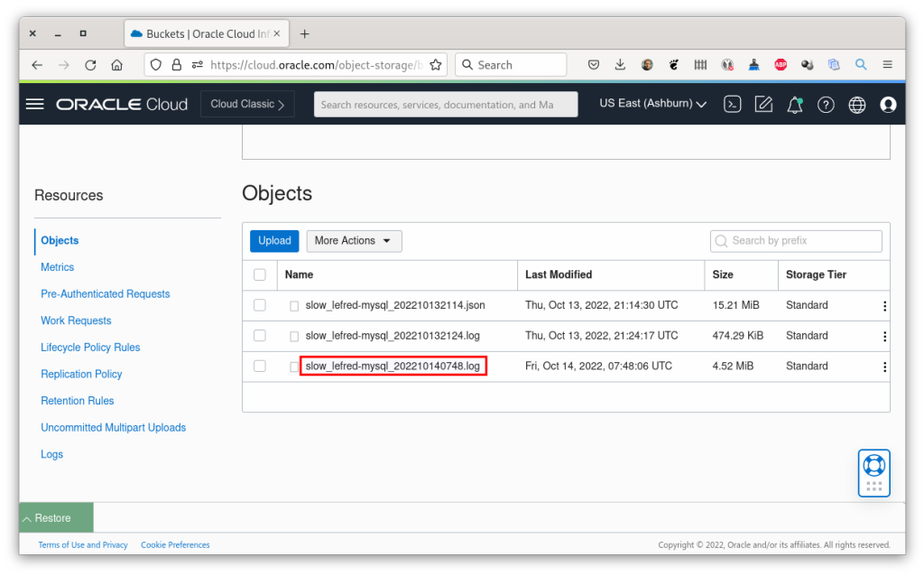Open the US East (Ashburn) region selector
The width and height of the screenshot is (924, 576).
653,104
